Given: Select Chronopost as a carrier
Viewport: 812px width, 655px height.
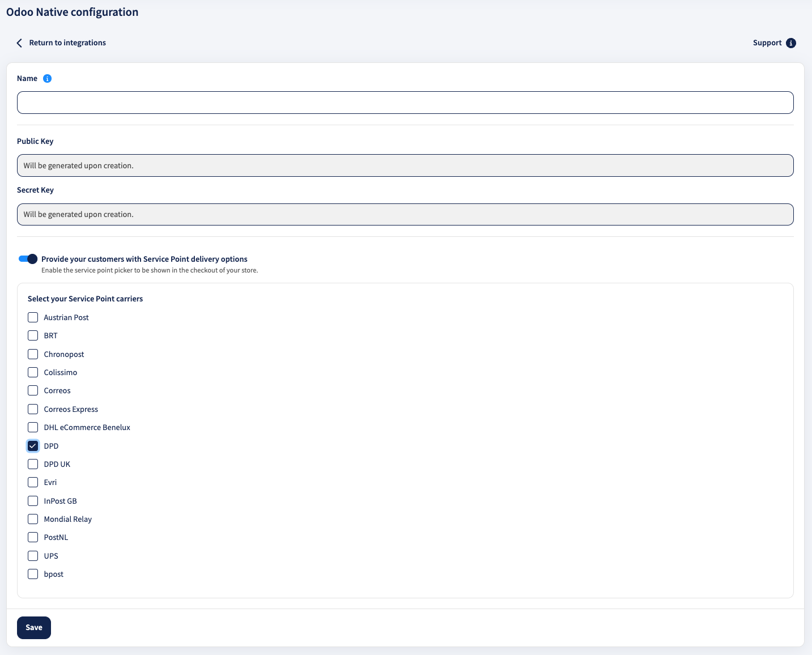Looking at the screenshot, I should (32, 354).
